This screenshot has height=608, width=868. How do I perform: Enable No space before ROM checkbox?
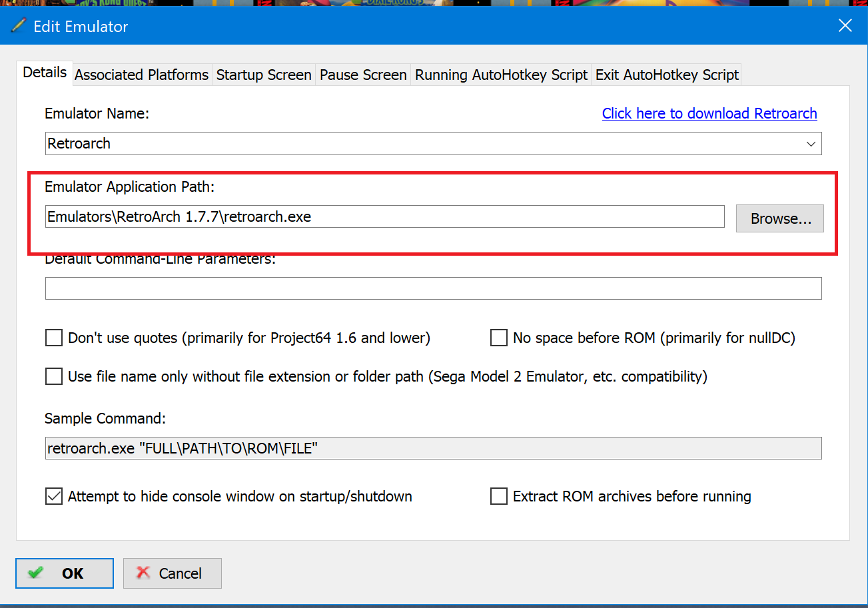(x=499, y=338)
